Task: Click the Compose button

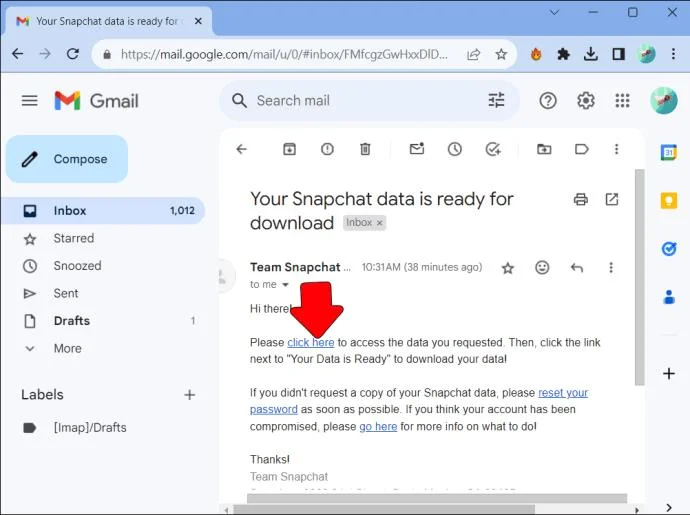Action: click(67, 159)
